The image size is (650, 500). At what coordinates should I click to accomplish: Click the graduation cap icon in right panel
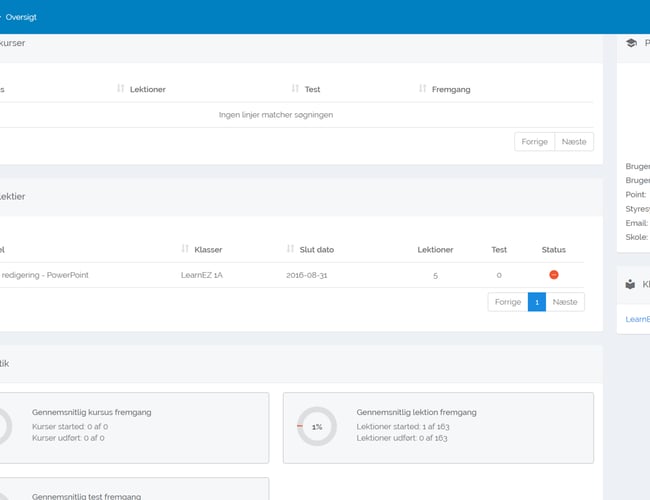point(631,43)
